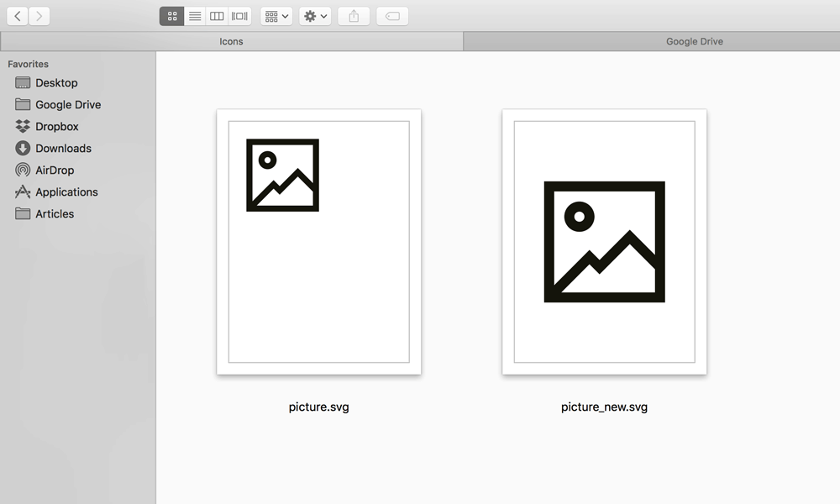Switch to the Icons tab
This screenshot has height=504, width=840.
pos(232,41)
